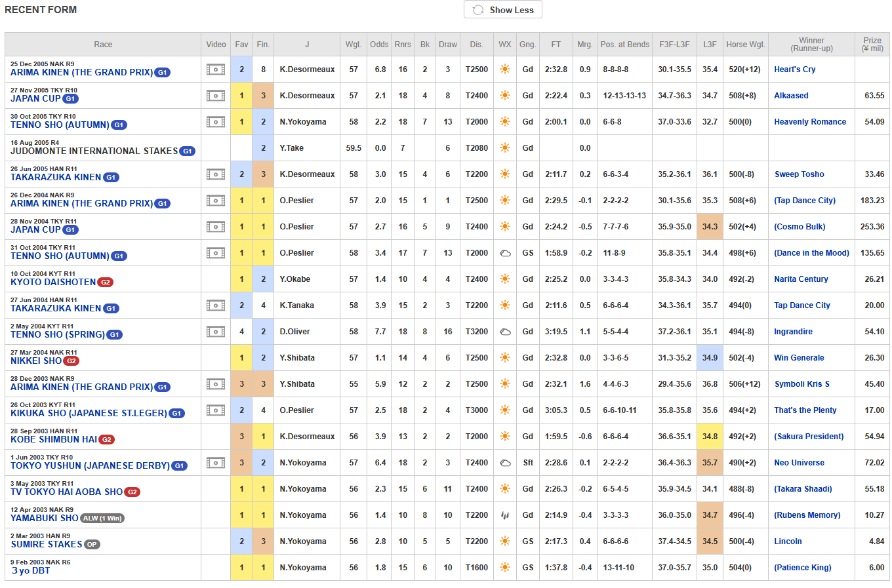Open winner Lincoln's page
892x588 pixels.
coord(788,541)
